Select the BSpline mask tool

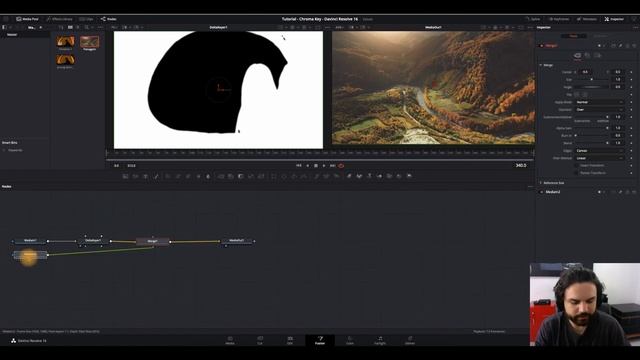[x=304, y=176]
